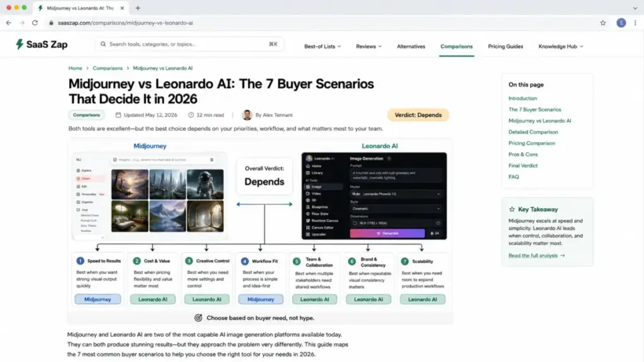
Task: Open the Alternatives nav item
Action: (x=411, y=47)
